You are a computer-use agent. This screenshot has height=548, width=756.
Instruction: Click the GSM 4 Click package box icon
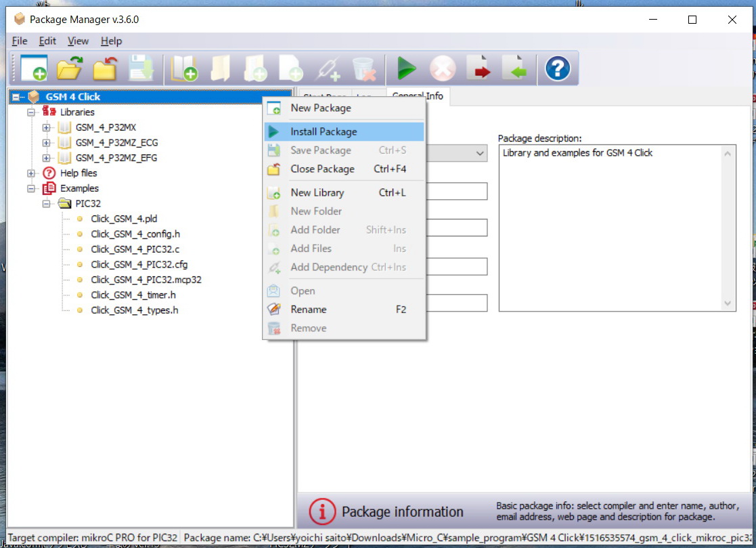(34, 96)
